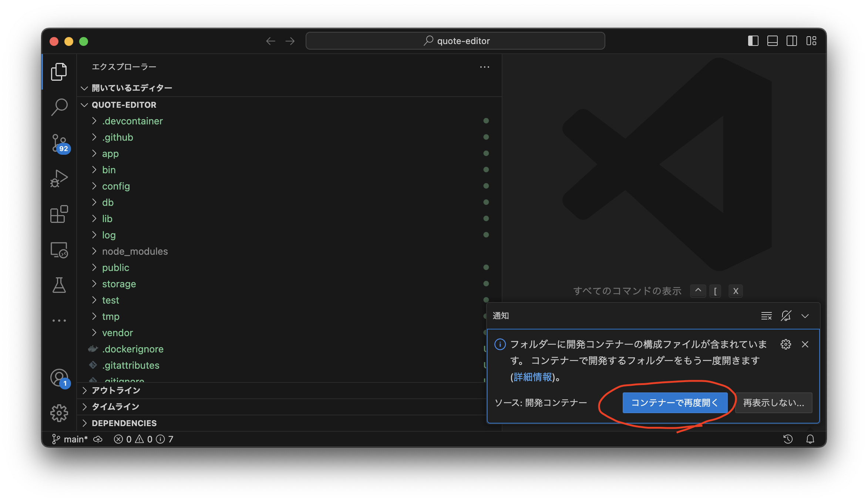Expand the vendor folder

281,333
